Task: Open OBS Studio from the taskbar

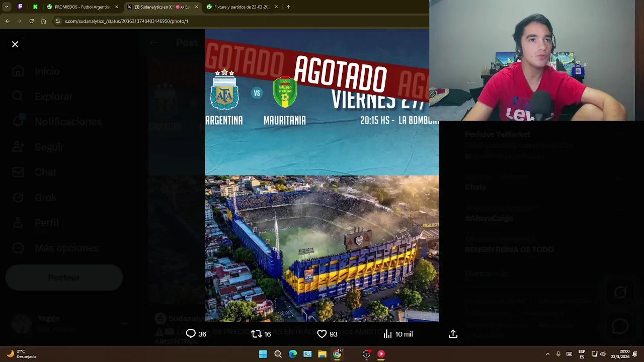Action: (x=366, y=354)
